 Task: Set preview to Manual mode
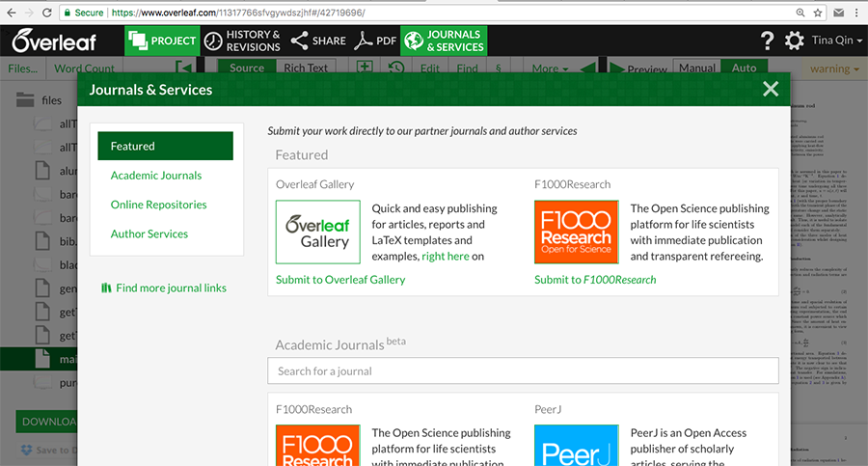click(x=697, y=68)
